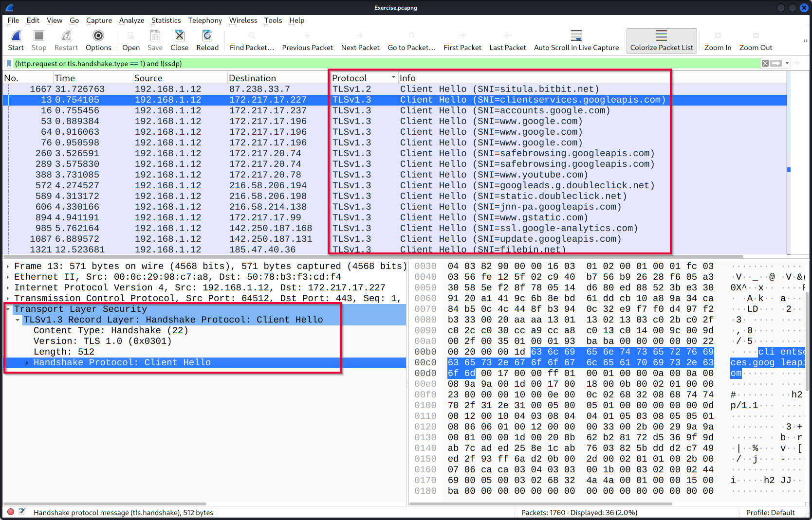
Task: Click Version: TLS 1.0 (0x0301) field
Action: (103, 341)
